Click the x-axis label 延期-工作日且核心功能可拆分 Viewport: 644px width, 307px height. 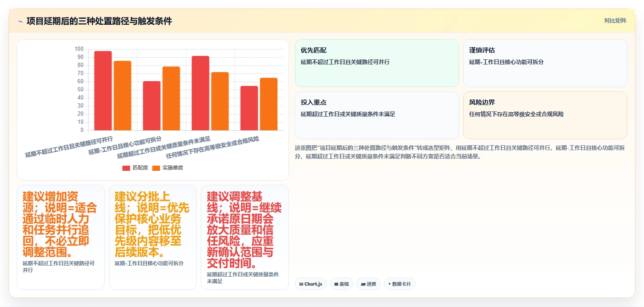coord(125,145)
